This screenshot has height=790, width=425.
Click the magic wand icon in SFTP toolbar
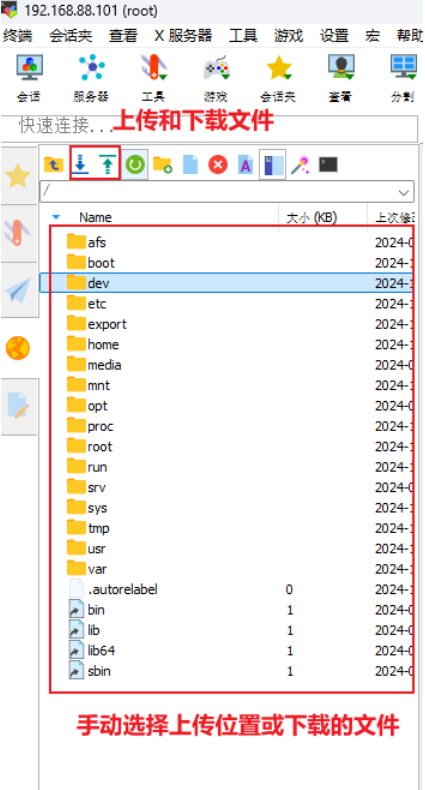(301, 165)
